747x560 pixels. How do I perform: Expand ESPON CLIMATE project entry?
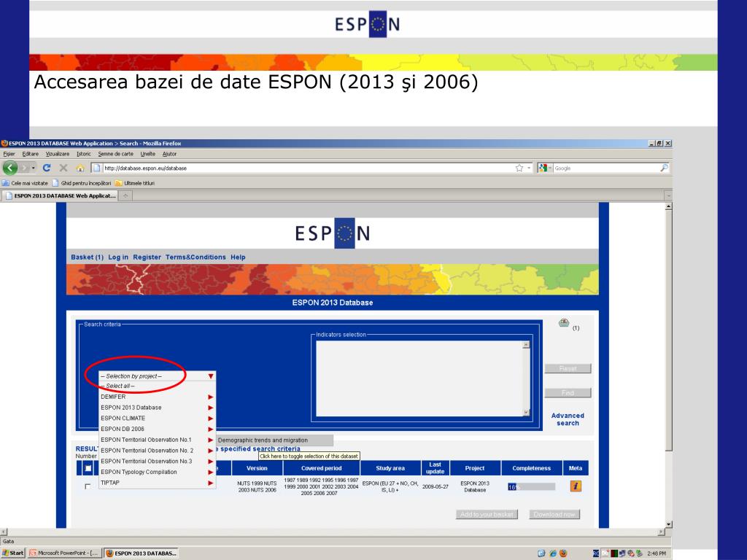pyautogui.click(x=158, y=418)
